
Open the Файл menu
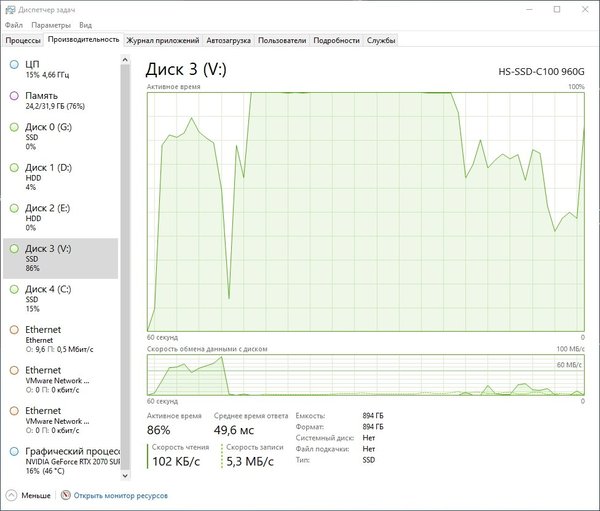[x=14, y=25]
